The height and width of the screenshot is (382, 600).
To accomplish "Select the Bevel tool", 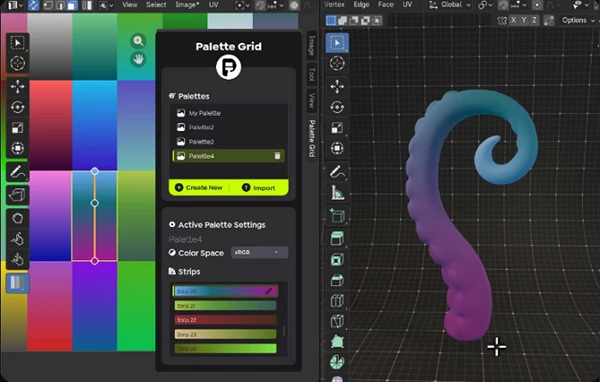I will tap(337, 280).
